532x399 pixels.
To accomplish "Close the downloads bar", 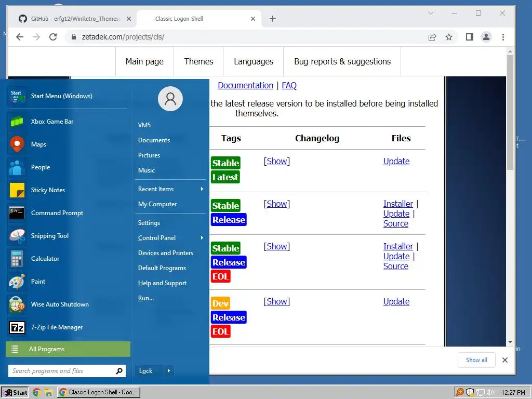I will [505, 360].
